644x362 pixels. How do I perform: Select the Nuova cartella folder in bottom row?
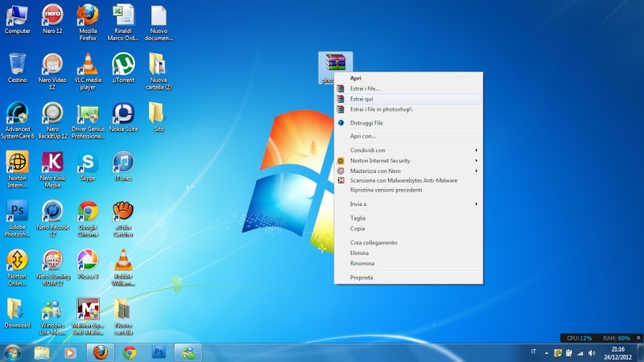tap(123, 317)
